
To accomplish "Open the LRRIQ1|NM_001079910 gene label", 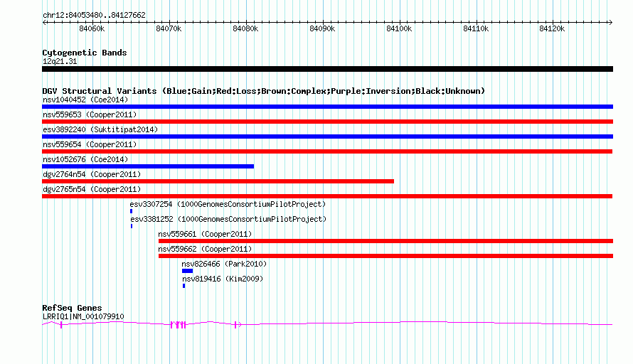I will tap(83, 317).
